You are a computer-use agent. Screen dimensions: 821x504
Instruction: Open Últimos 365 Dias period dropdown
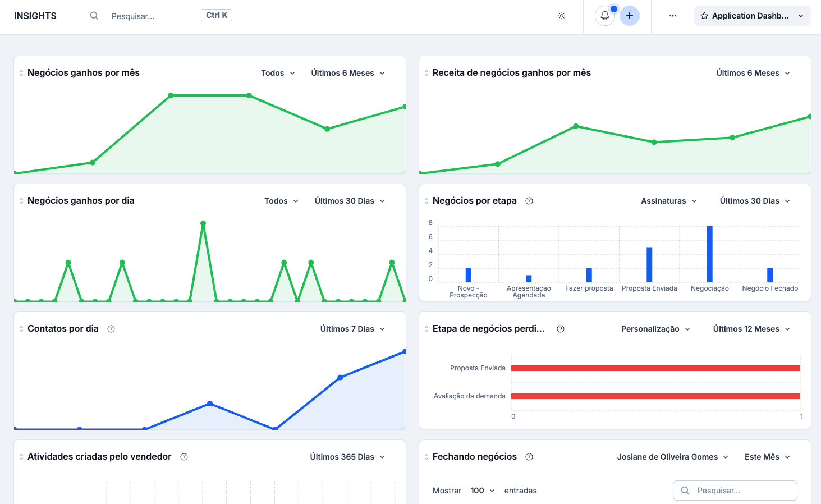pyautogui.click(x=347, y=457)
